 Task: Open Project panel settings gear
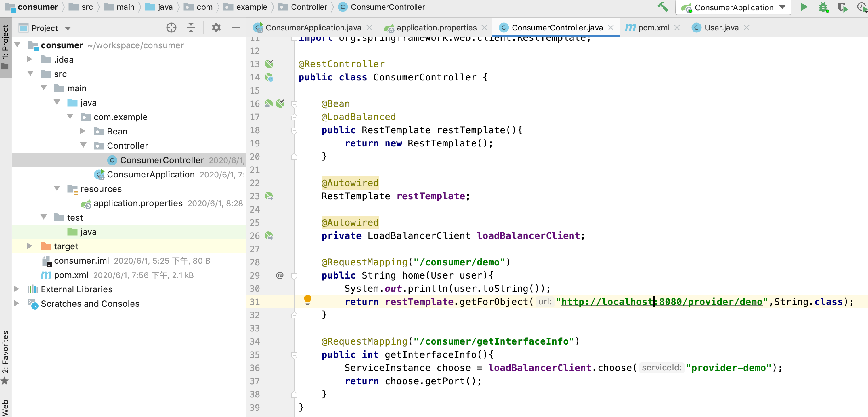pos(216,28)
